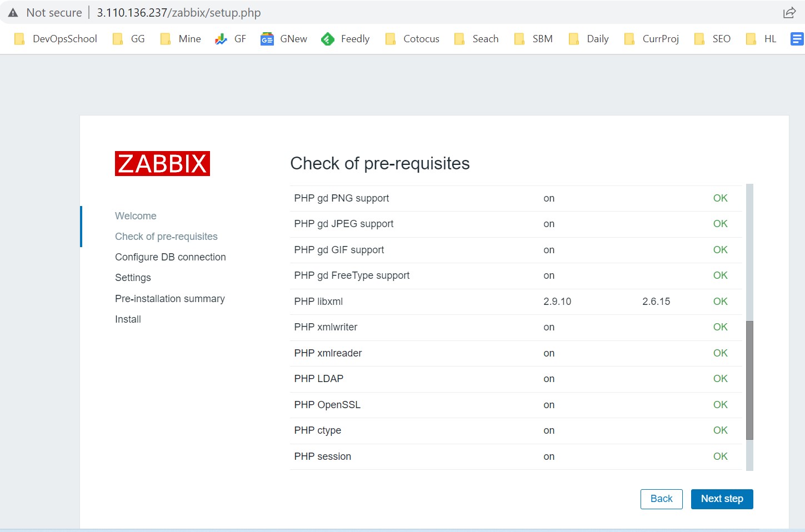805x532 pixels.
Task: Click the share page icon in address bar
Action: pyautogui.click(x=789, y=13)
